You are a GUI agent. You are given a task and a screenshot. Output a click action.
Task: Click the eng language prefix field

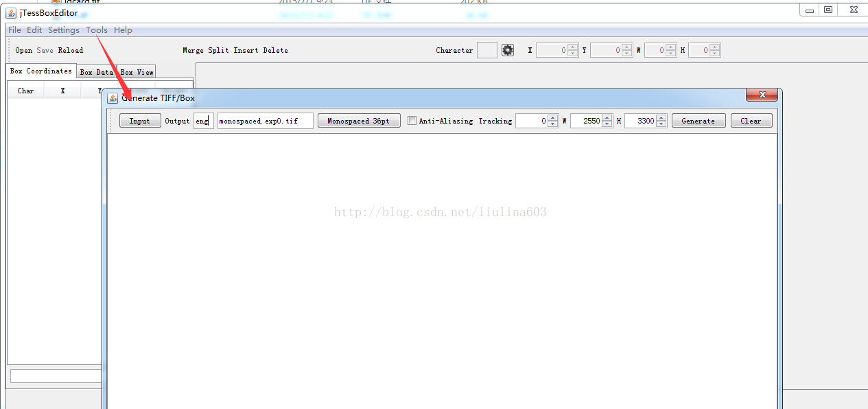click(x=204, y=121)
